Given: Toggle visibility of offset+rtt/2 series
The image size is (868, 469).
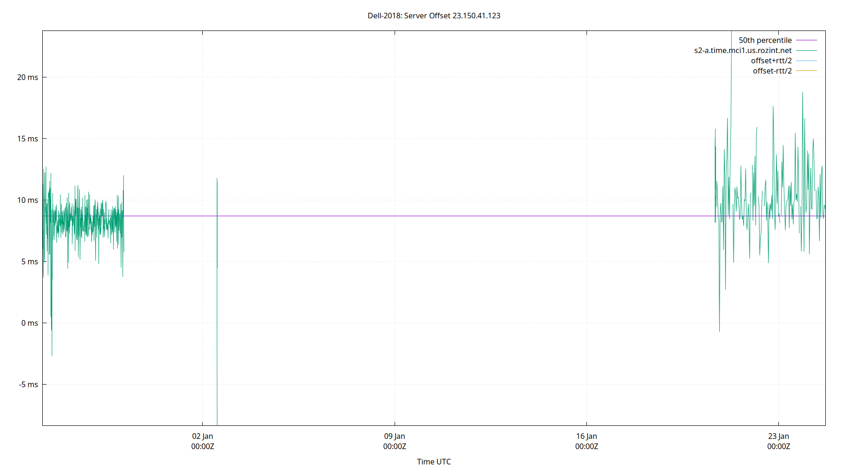Looking at the screenshot, I should 771,60.
